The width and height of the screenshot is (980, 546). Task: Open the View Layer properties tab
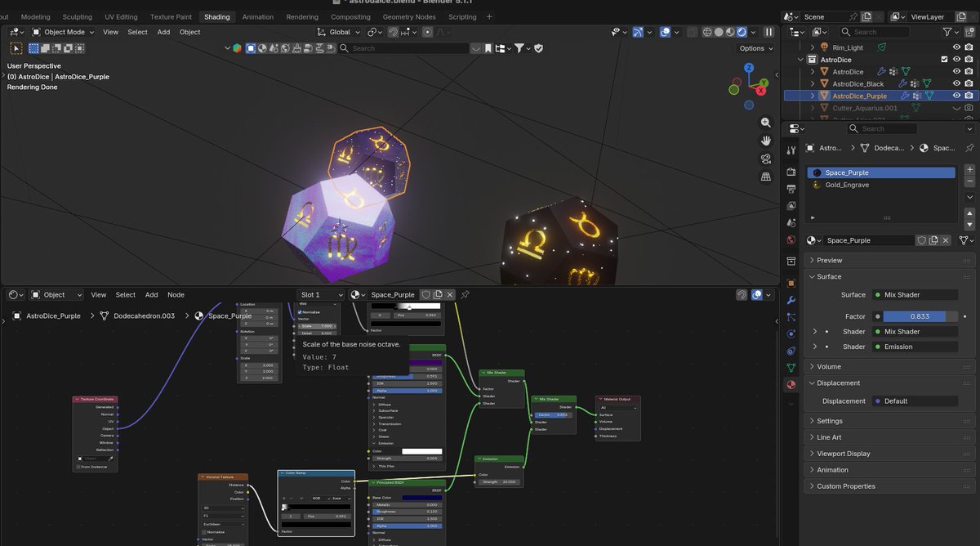(x=791, y=205)
